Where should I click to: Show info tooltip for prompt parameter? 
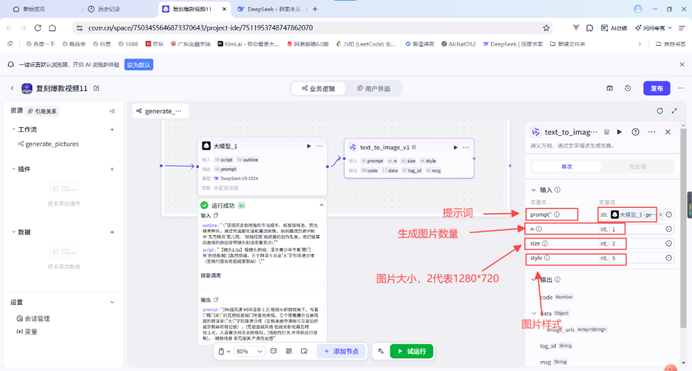coord(557,214)
